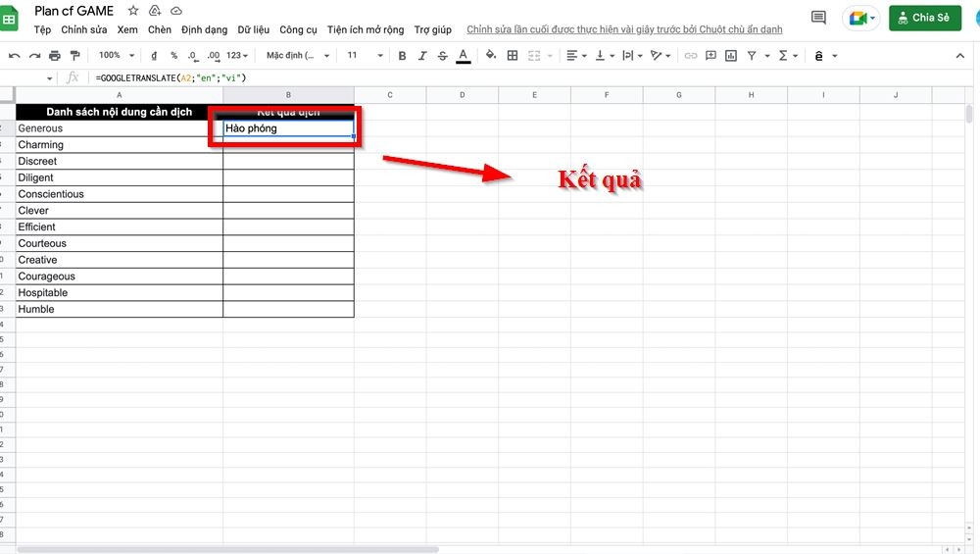The height and width of the screenshot is (554, 980).
Task: Click the horizontal scrollbar at bottom
Action: 228,550
